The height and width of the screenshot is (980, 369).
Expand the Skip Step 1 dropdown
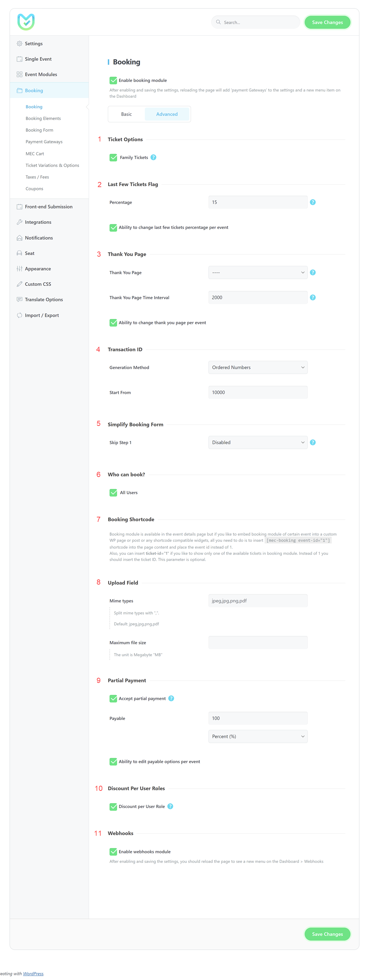pyautogui.click(x=258, y=442)
